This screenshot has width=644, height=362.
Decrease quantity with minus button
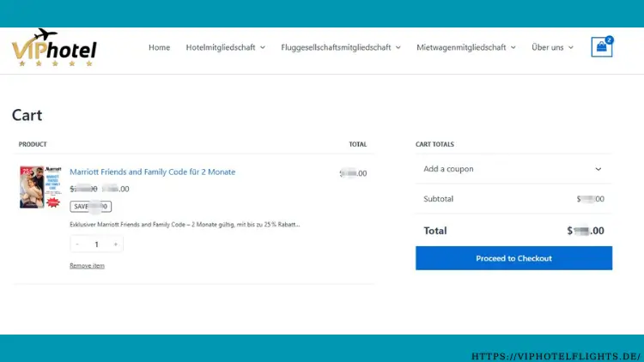coord(77,244)
